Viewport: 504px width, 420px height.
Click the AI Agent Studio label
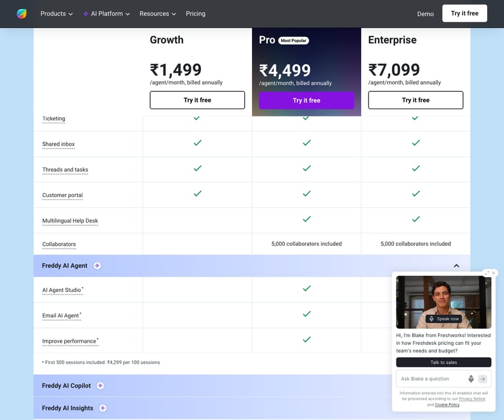[x=63, y=290]
